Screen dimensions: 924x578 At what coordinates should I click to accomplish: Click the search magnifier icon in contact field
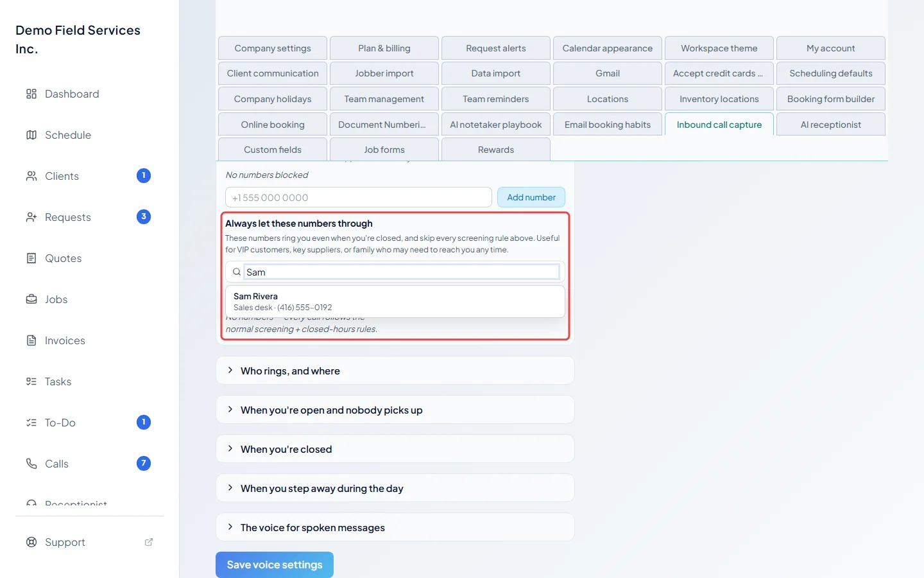coord(237,272)
